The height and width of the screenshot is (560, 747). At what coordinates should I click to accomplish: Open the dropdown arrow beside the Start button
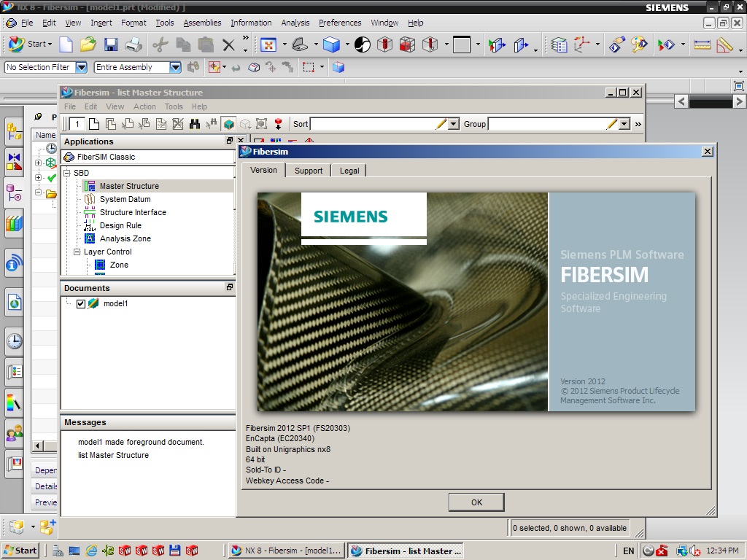tap(50, 44)
